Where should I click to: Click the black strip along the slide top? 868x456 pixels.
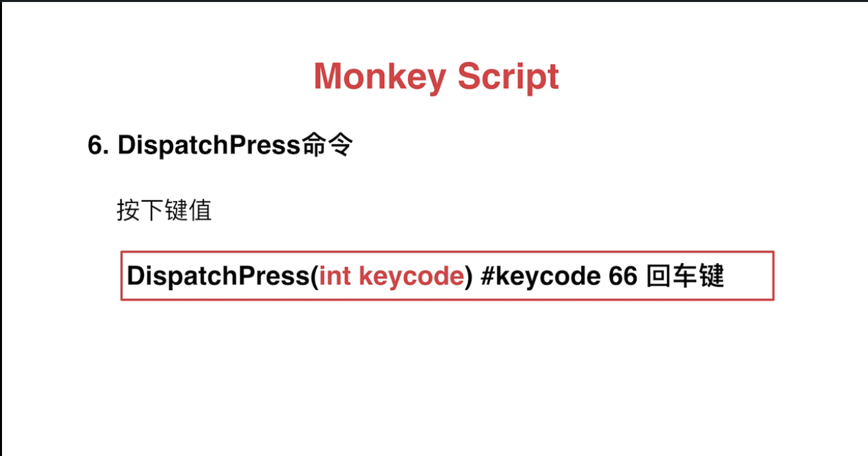pos(434,1)
